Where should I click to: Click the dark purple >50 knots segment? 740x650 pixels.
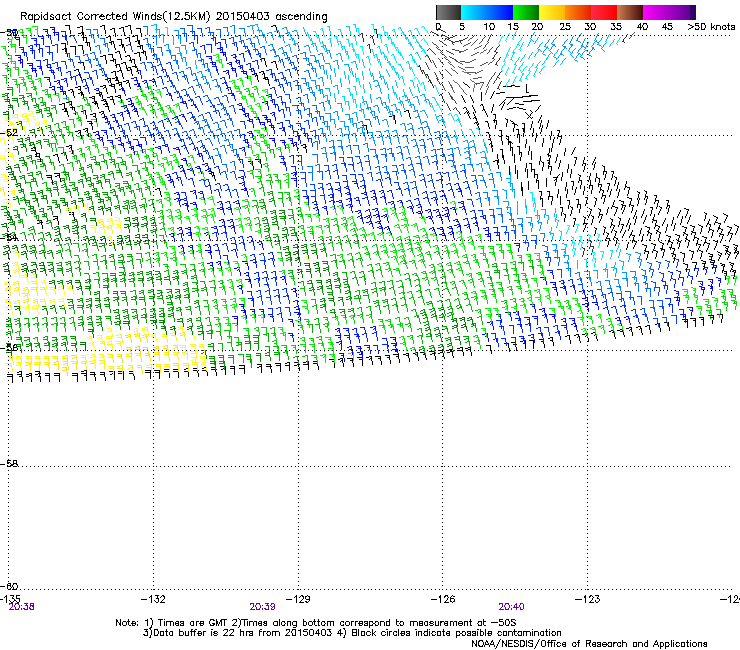coord(693,12)
